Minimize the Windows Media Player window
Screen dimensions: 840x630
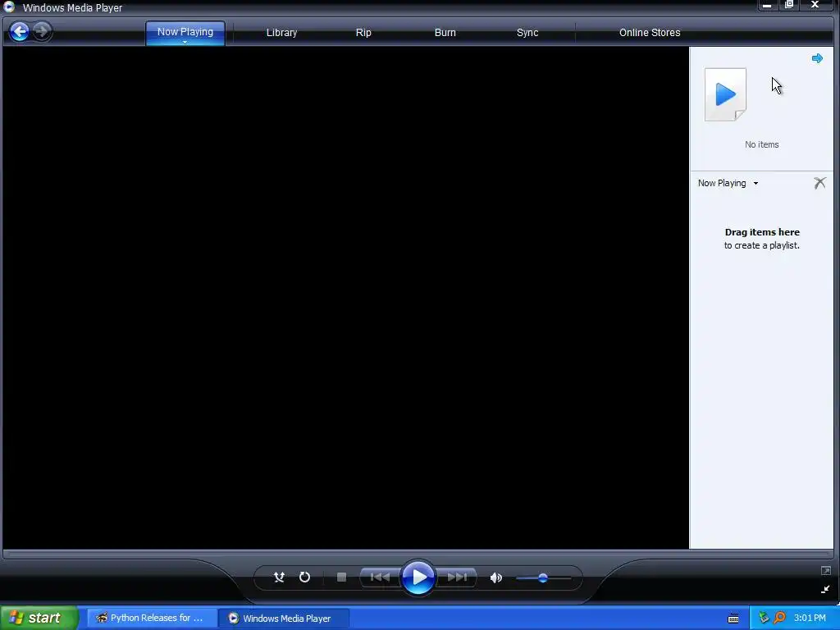767,5
